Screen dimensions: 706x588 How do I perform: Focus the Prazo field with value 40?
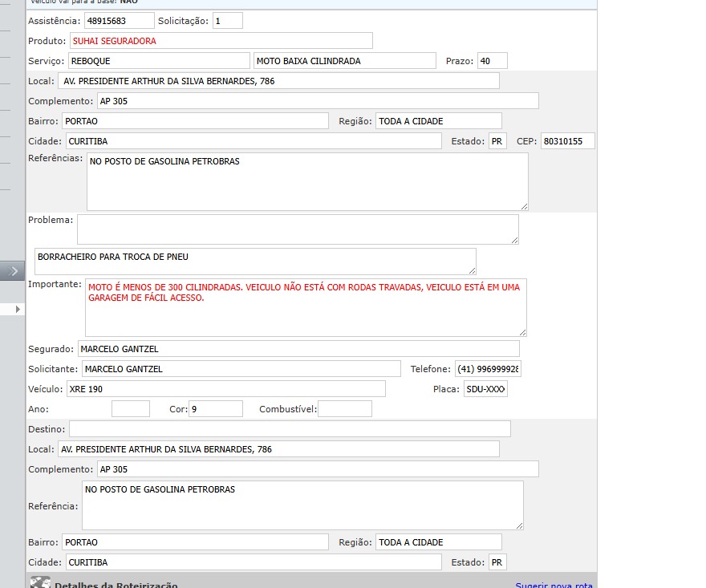coord(492,61)
